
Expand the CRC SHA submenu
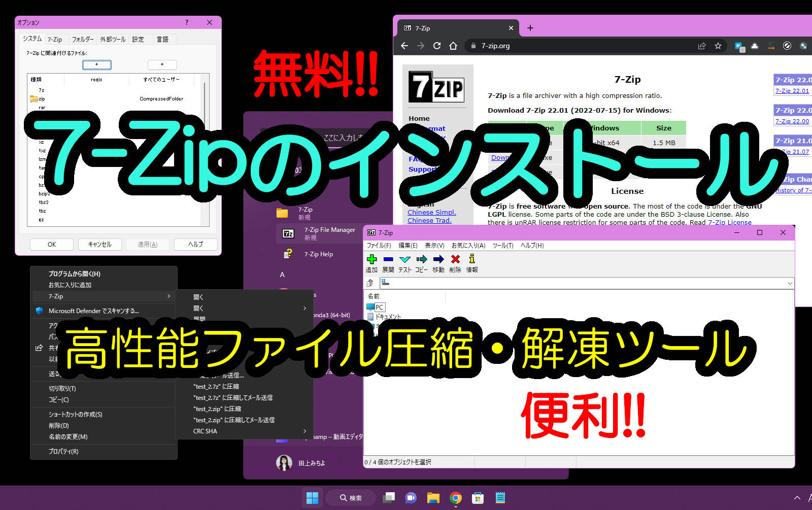coord(304,431)
